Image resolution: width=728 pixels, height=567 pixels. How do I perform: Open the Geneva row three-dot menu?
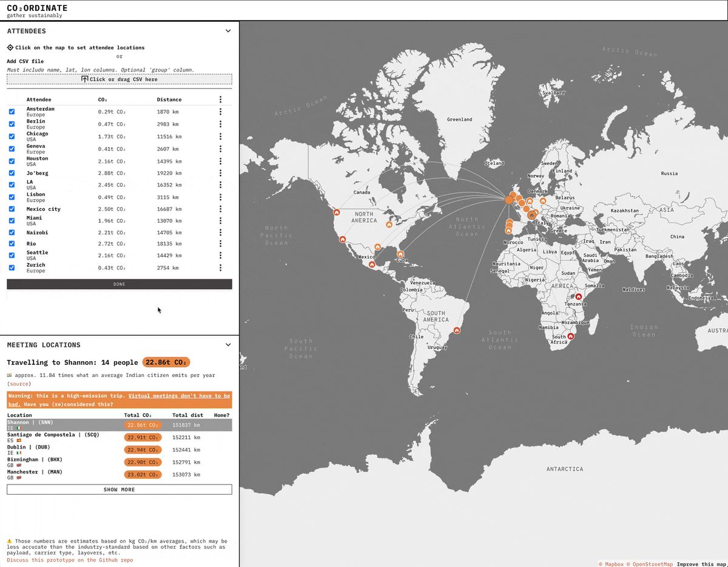click(x=220, y=149)
